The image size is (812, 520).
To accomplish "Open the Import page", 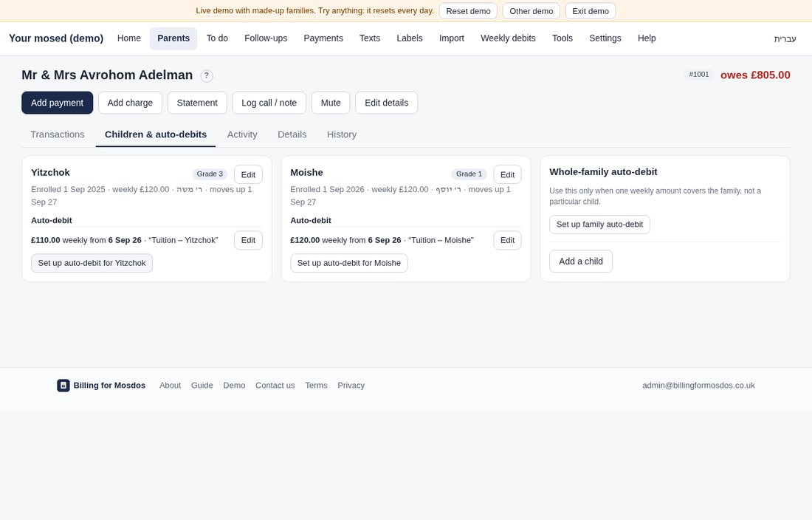I will 452,38.
